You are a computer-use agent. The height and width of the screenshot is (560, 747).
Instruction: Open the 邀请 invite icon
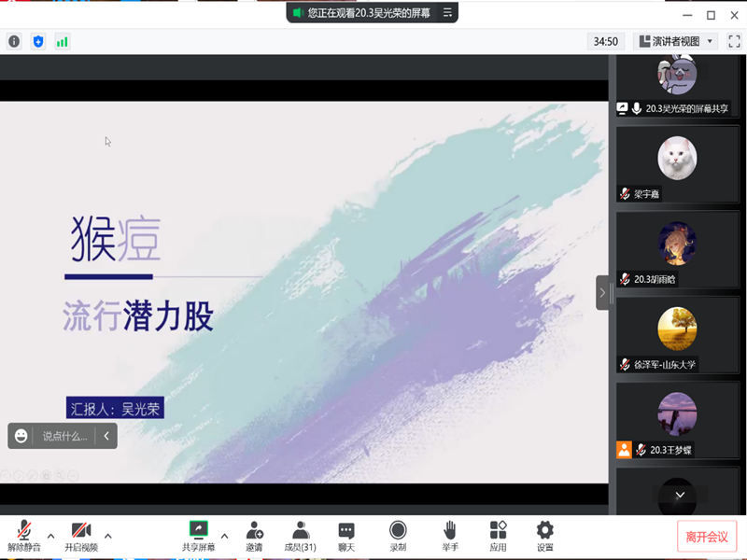click(254, 536)
